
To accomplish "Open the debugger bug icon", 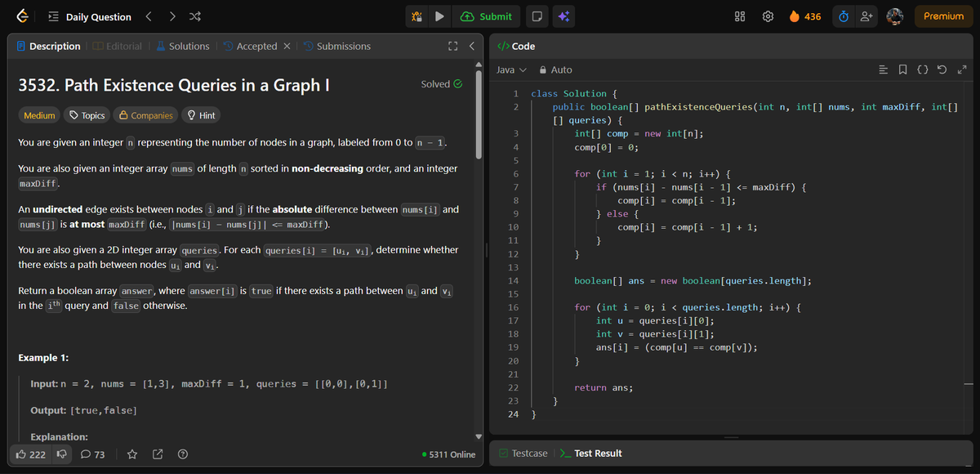I will click(x=416, y=16).
